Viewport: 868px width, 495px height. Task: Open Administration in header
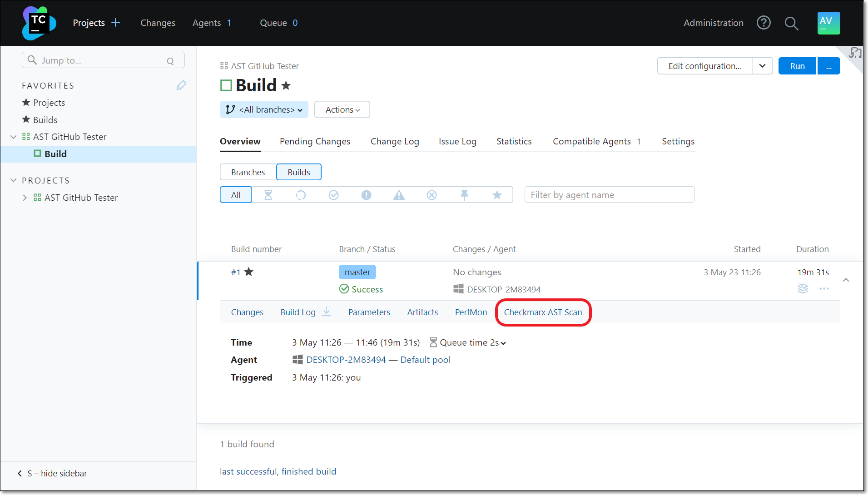point(713,23)
